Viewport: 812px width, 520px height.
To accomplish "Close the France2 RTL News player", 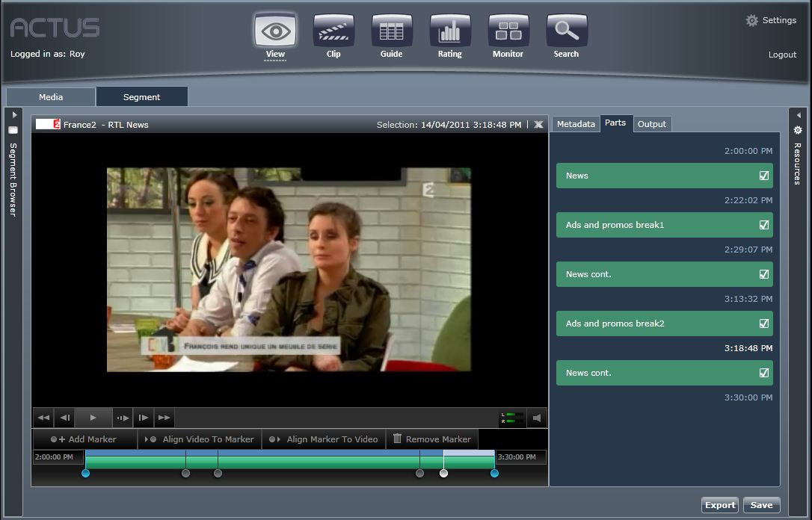I will (538, 125).
